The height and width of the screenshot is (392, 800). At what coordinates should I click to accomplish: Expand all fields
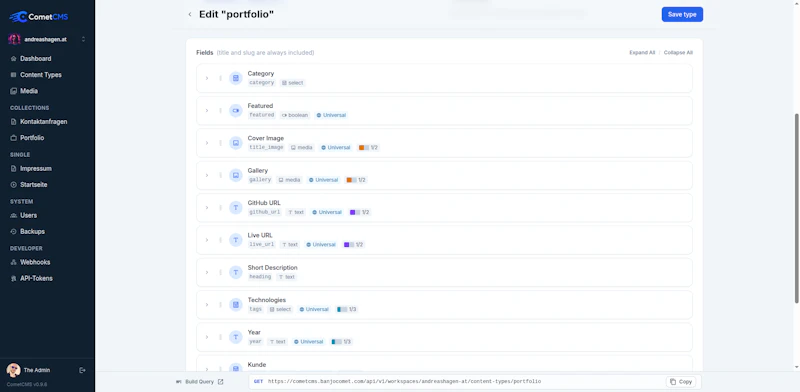click(642, 53)
